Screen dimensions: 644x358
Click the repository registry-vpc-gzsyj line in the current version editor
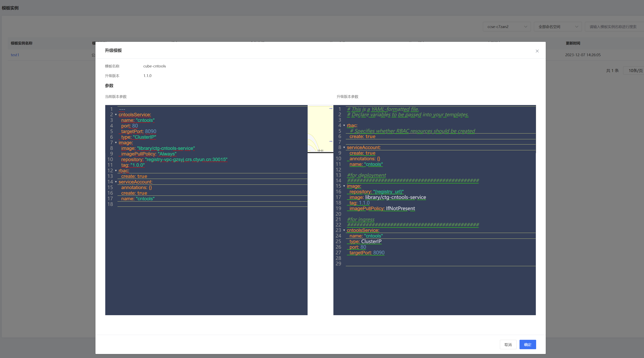[x=174, y=159]
